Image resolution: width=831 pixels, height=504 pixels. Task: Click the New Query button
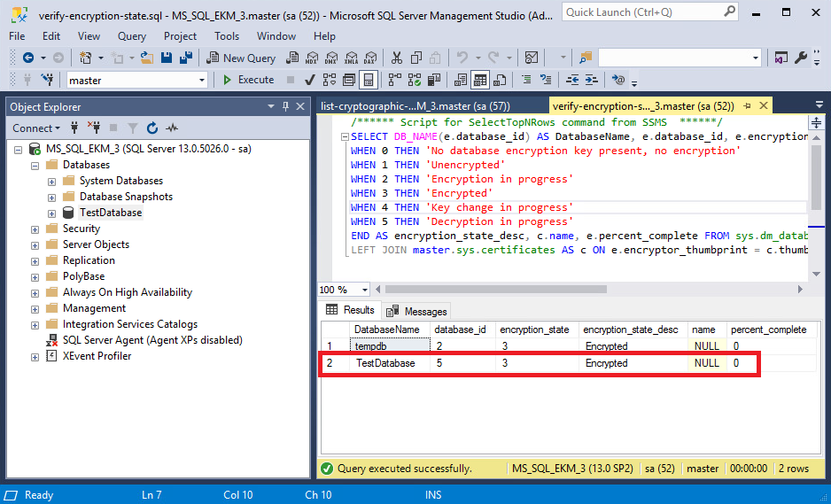coord(241,58)
